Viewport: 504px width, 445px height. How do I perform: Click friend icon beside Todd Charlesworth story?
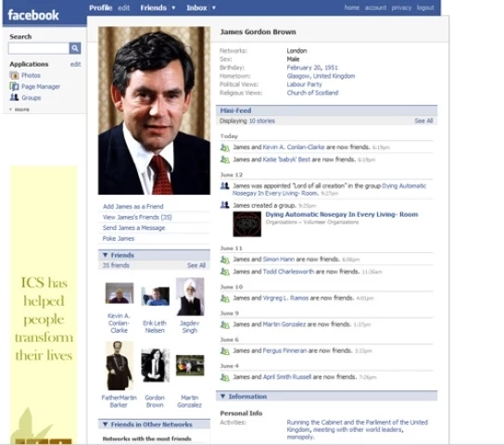point(225,272)
